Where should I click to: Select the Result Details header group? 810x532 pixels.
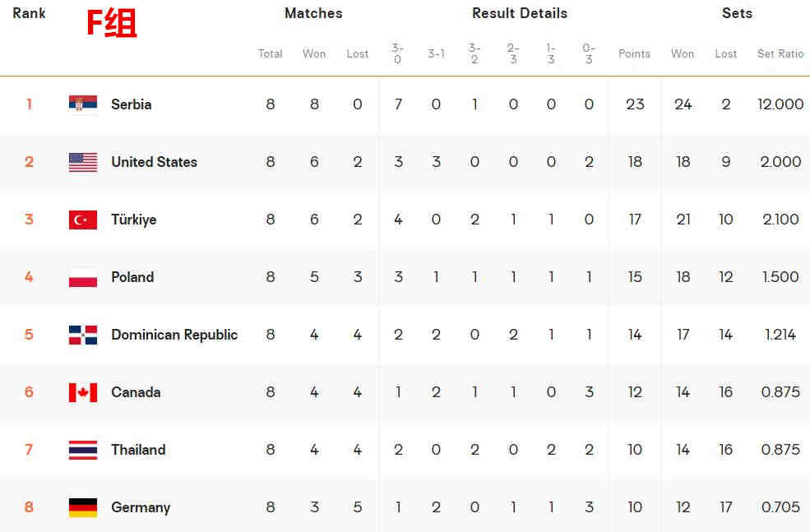pos(520,13)
